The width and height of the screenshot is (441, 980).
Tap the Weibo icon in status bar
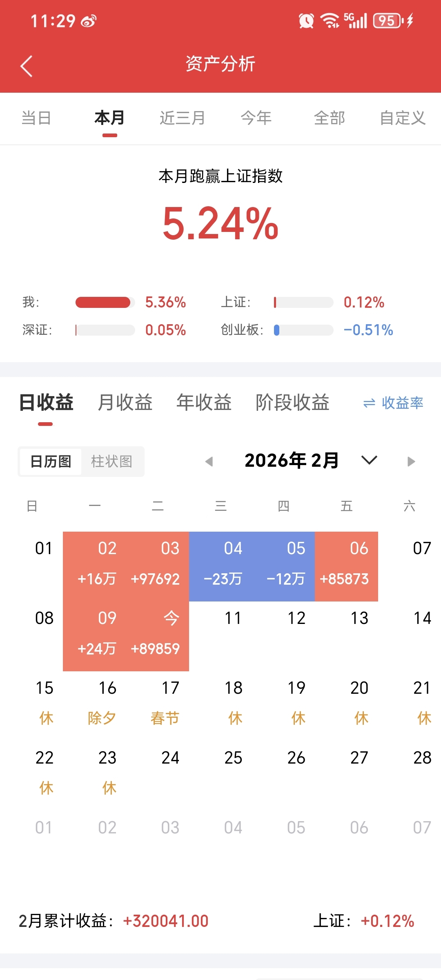point(89,21)
